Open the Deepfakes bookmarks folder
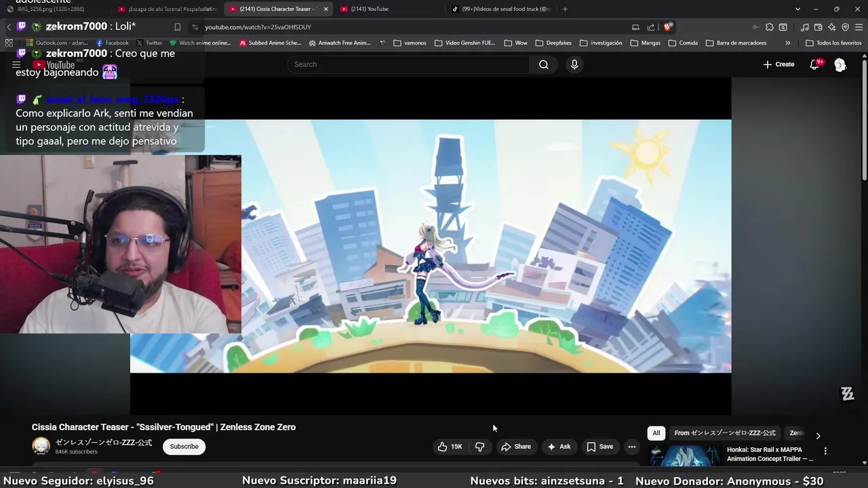868x488 pixels. coord(553,43)
